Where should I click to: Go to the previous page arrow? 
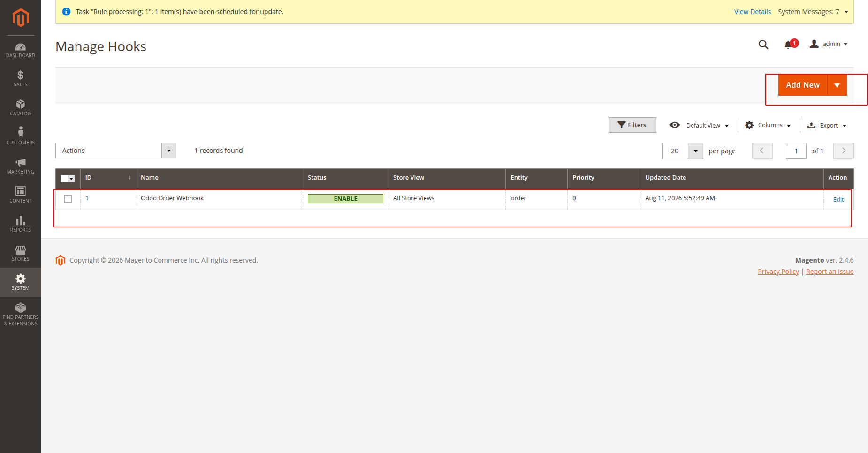click(x=762, y=151)
